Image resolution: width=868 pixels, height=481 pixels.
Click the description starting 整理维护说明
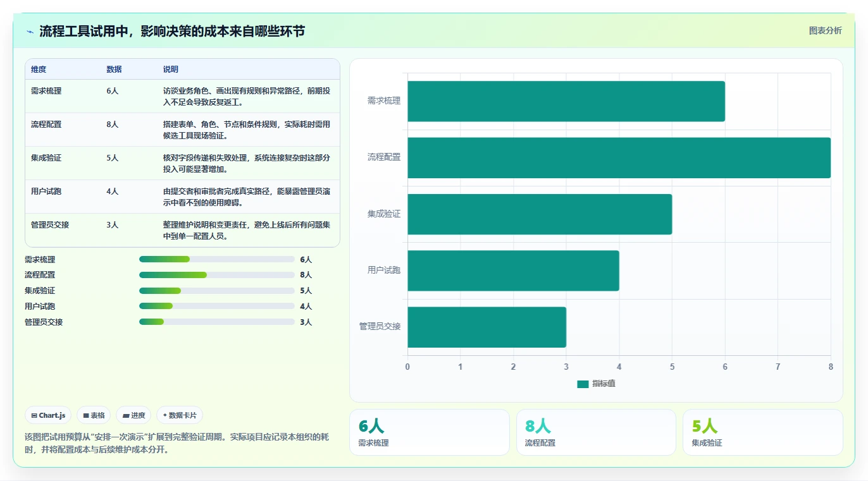(x=247, y=230)
